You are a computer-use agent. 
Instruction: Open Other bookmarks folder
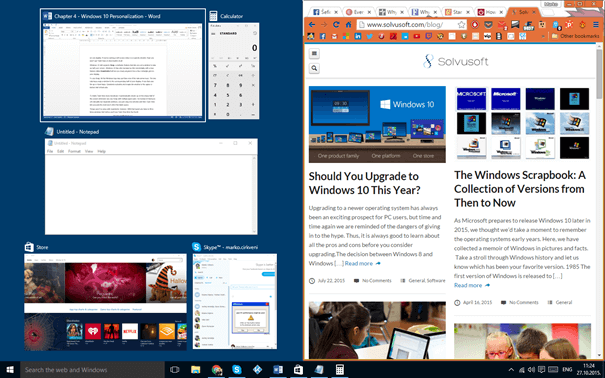pyautogui.click(x=576, y=36)
